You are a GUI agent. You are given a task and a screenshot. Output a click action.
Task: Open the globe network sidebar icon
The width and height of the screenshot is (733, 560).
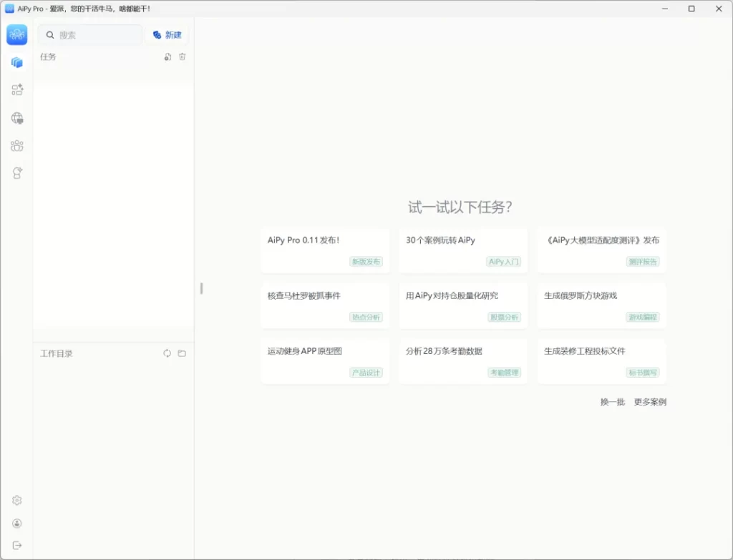click(17, 118)
